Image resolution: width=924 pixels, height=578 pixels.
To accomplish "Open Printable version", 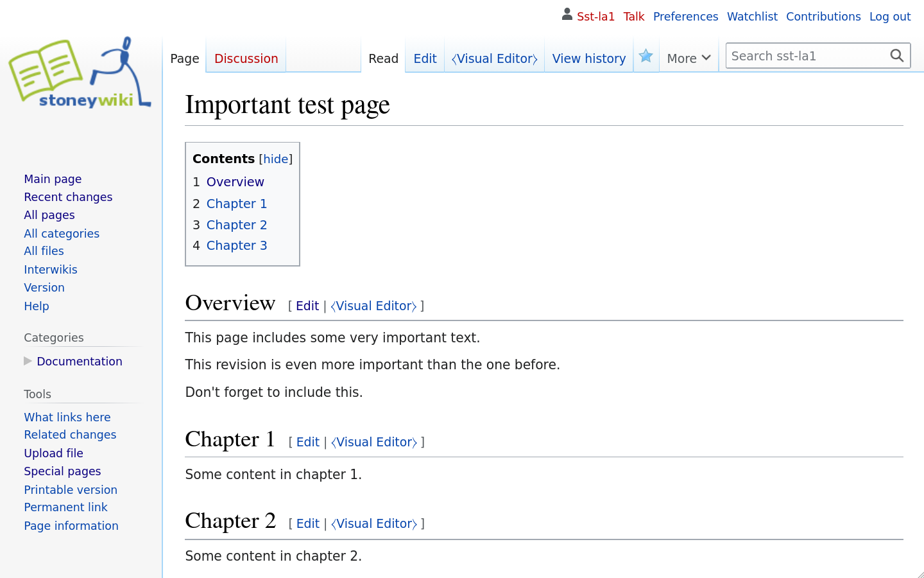I will pos(71,490).
